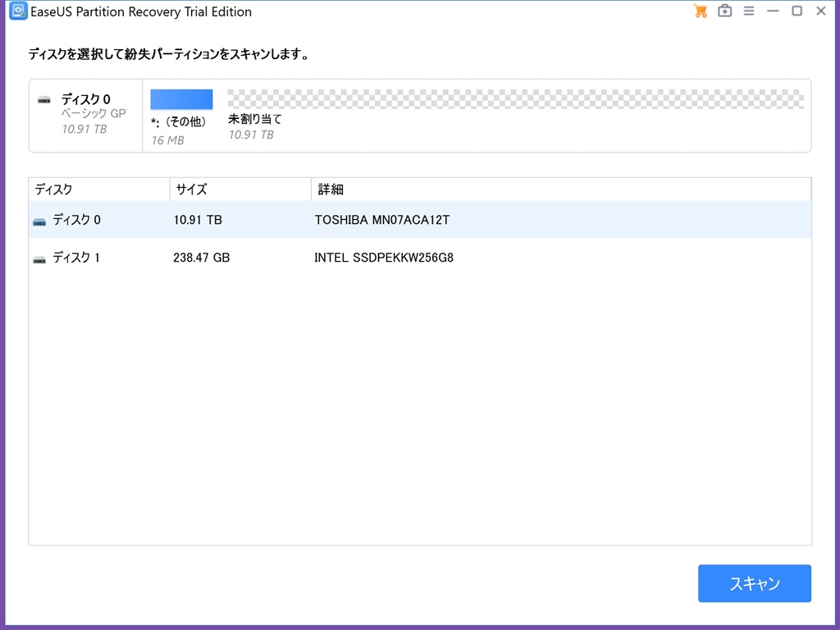Viewport: 840px width, 630px height.
Task: Close the EaseUS Partition Recovery window
Action: point(820,11)
